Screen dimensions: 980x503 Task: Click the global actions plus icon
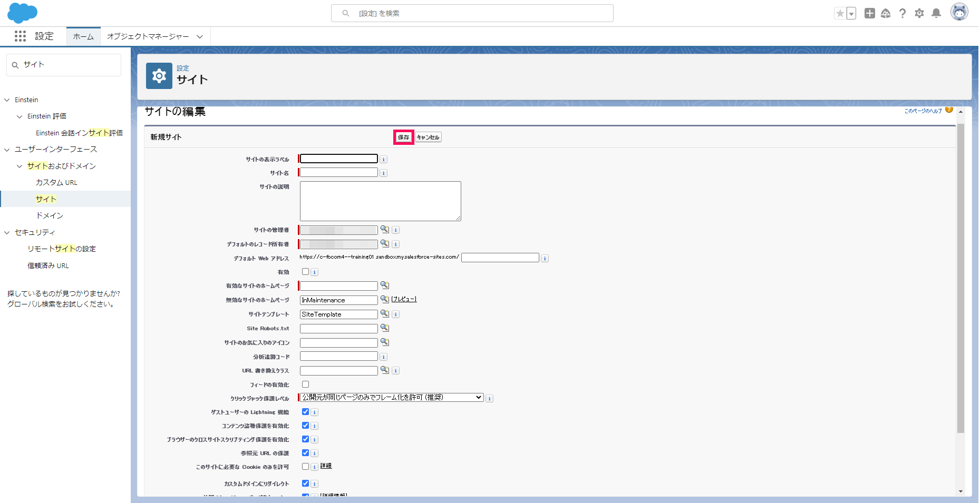(x=870, y=13)
